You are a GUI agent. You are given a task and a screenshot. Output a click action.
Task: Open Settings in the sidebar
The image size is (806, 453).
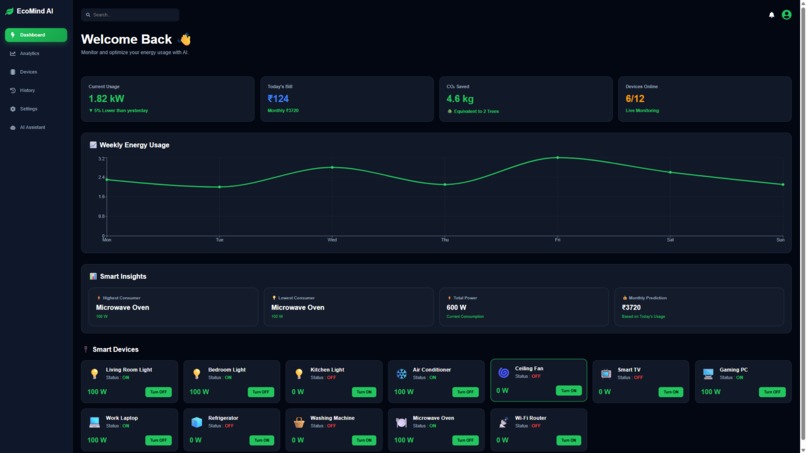pyautogui.click(x=36, y=109)
